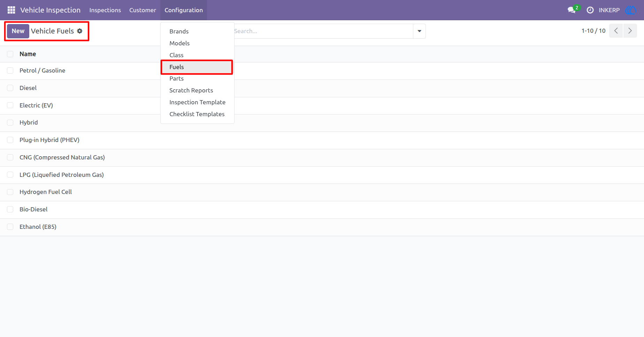Toggle the Ethanol (E85) checkbox
This screenshot has height=337, width=644.
pyautogui.click(x=10, y=227)
